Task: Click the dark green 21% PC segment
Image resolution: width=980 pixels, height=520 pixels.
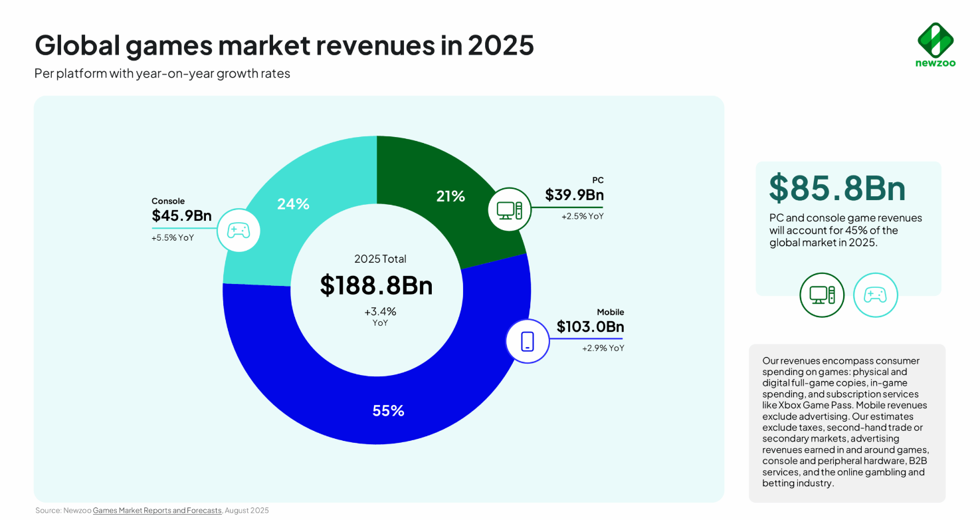Action: pos(452,196)
